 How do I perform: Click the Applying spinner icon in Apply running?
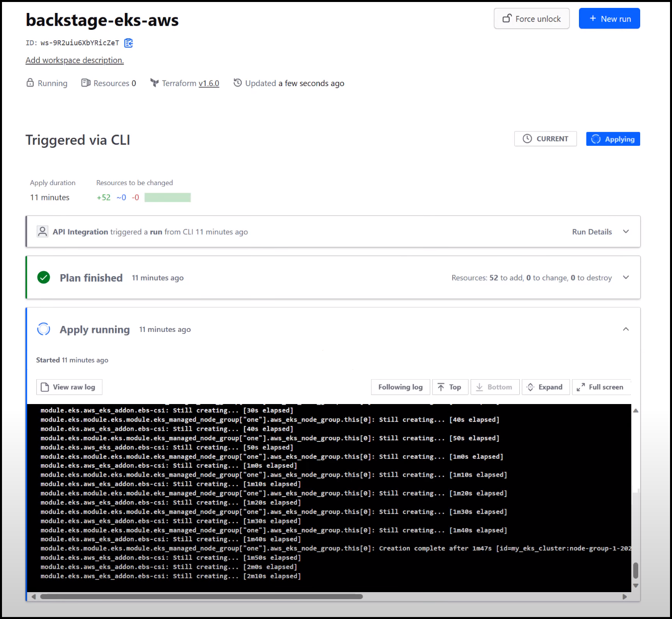pyautogui.click(x=44, y=329)
